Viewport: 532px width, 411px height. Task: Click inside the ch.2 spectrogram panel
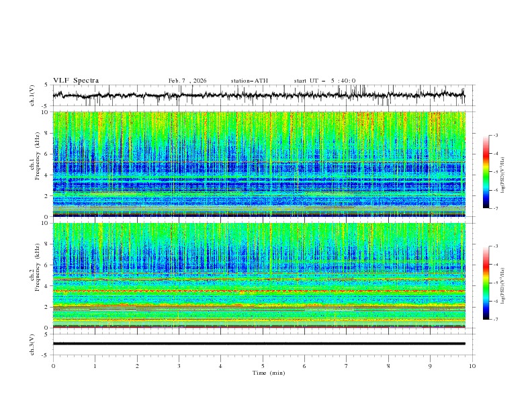259,275
